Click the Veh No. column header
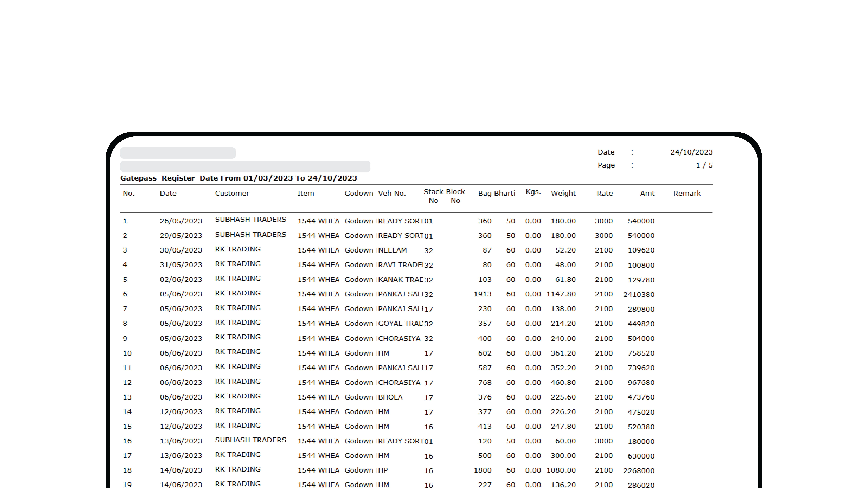Image resolution: width=868 pixels, height=488 pixels. click(x=392, y=193)
